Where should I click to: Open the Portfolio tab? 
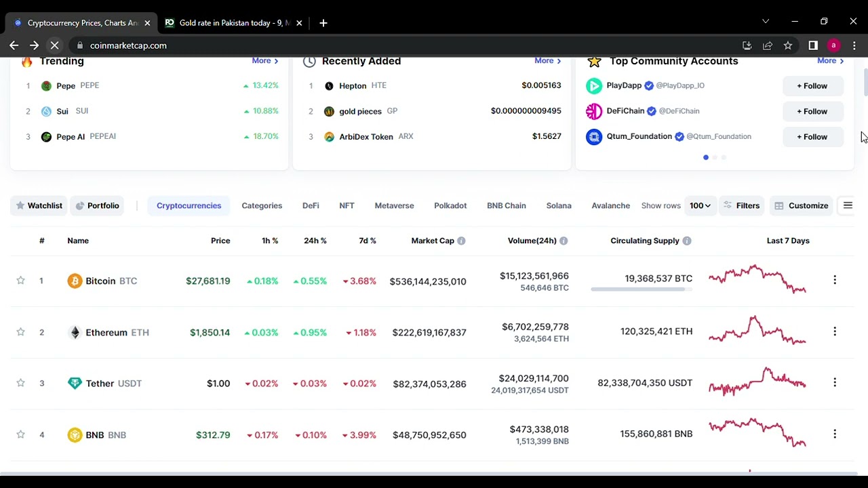[x=97, y=205]
